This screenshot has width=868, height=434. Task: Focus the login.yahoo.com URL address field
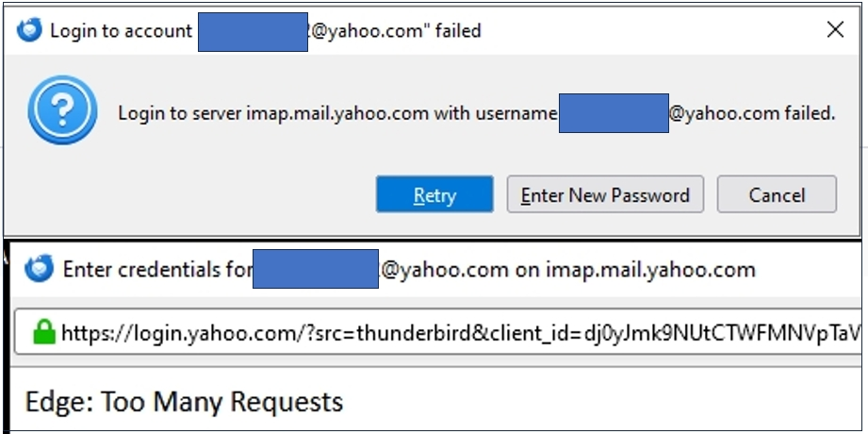[x=452, y=331]
